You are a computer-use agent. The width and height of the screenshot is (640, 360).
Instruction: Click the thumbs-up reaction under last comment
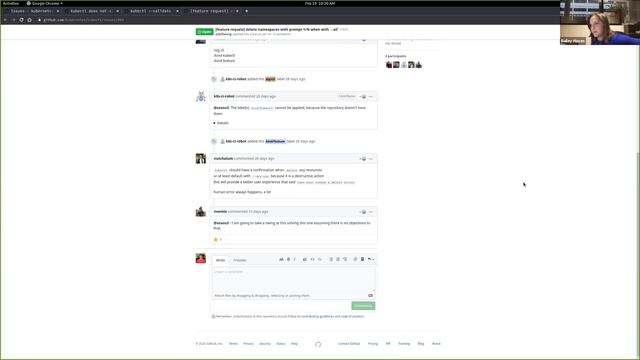[218, 240]
